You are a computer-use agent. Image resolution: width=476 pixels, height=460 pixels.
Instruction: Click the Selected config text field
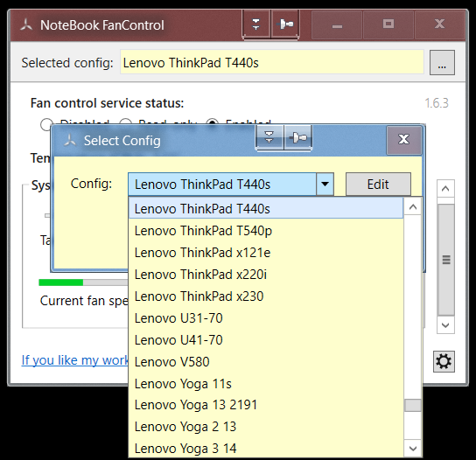click(272, 62)
